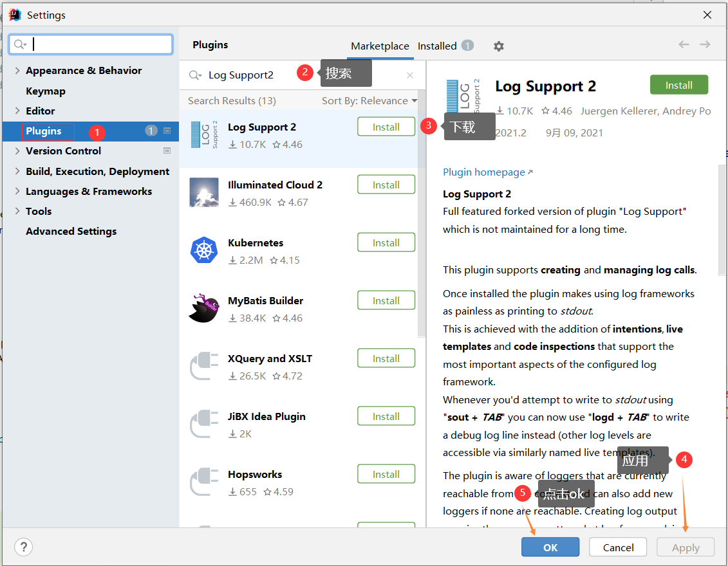This screenshot has width=728, height=566.
Task: Select the Kubernetes plugin title
Action: point(256,242)
